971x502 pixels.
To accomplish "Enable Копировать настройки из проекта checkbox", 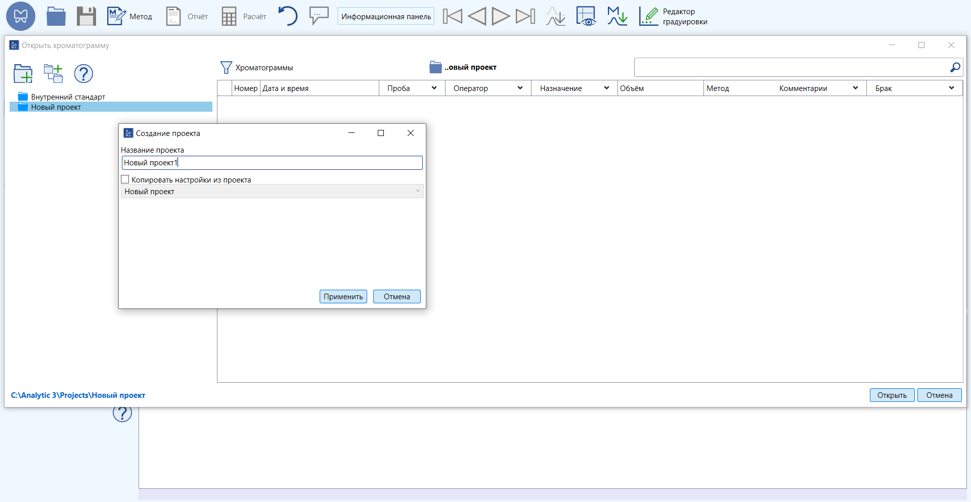I will (x=125, y=180).
